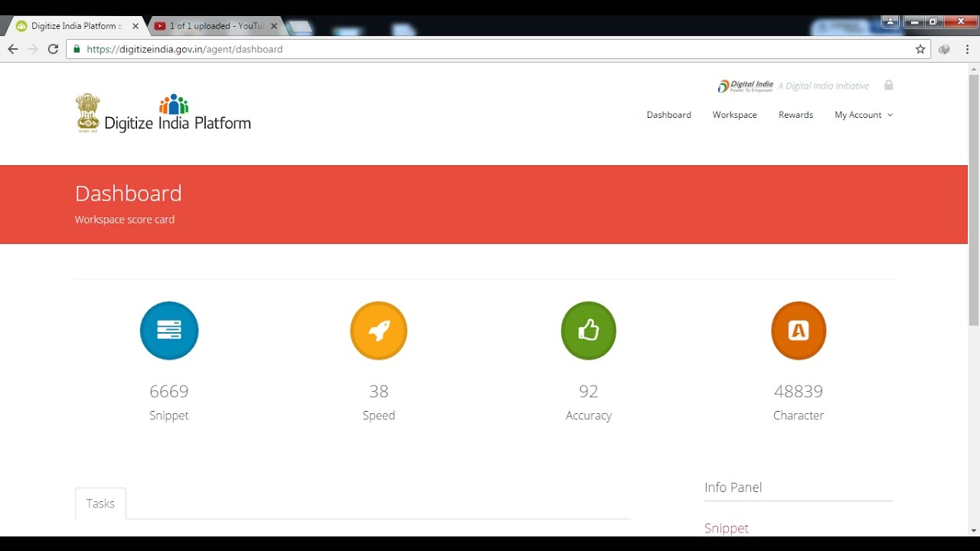Expand the My Account dropdown
Screen dimensions: 980x551
tap(864, 115)
